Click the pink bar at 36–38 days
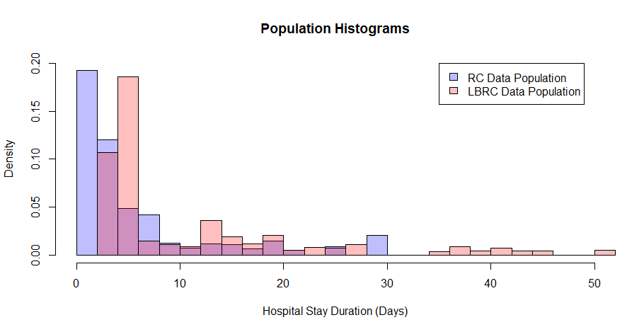This screenshot has height=332, width=644. 460,251
